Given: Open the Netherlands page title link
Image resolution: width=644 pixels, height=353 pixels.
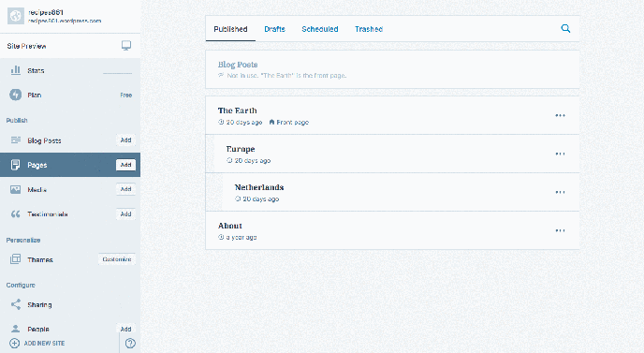Looking at the screenshot, I should tap(259, 187).
